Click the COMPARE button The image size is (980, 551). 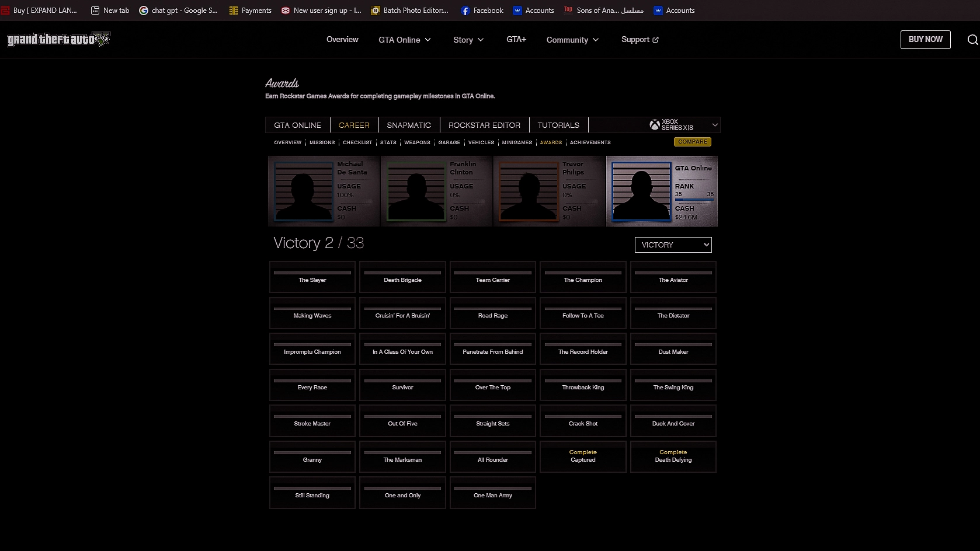(x=692, y=142)
